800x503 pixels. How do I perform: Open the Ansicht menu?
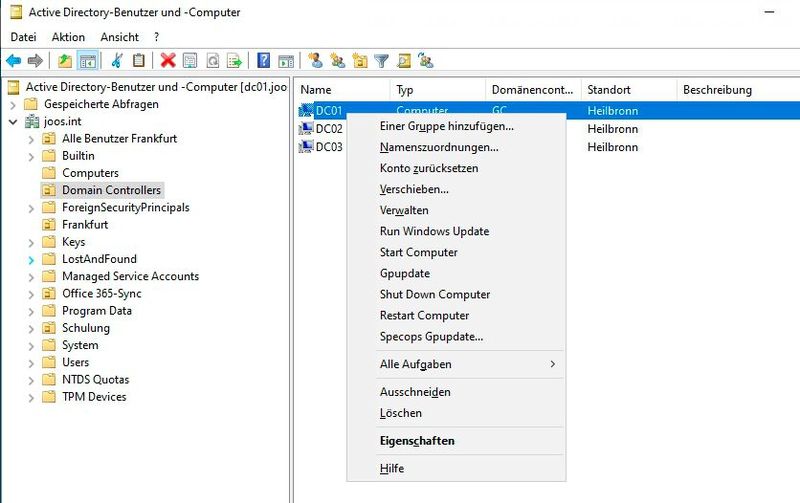click(119, 37)
